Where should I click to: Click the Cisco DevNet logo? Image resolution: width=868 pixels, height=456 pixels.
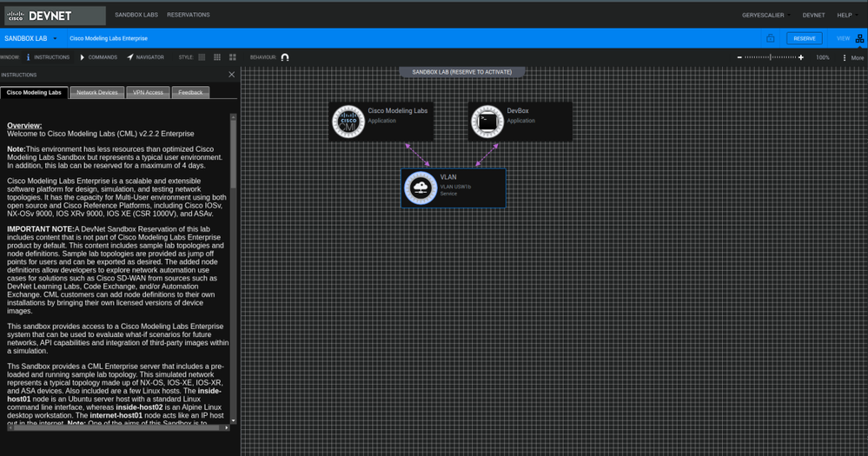55,16
